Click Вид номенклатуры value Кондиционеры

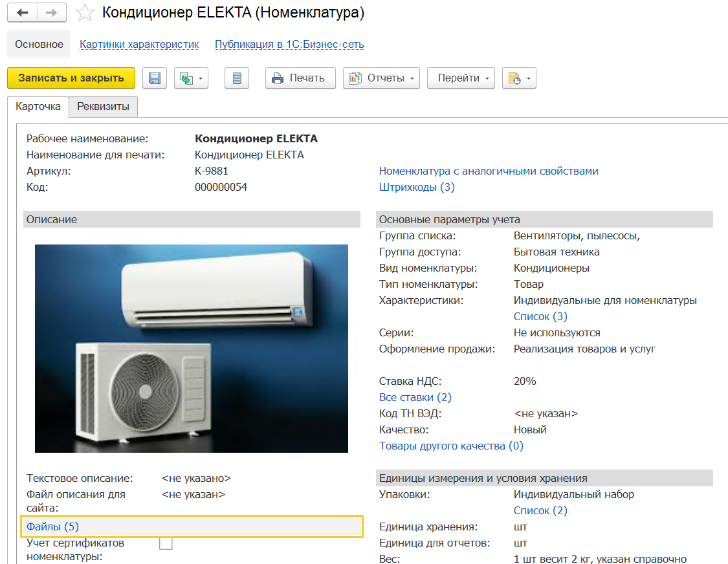click(x=551, y=268)
